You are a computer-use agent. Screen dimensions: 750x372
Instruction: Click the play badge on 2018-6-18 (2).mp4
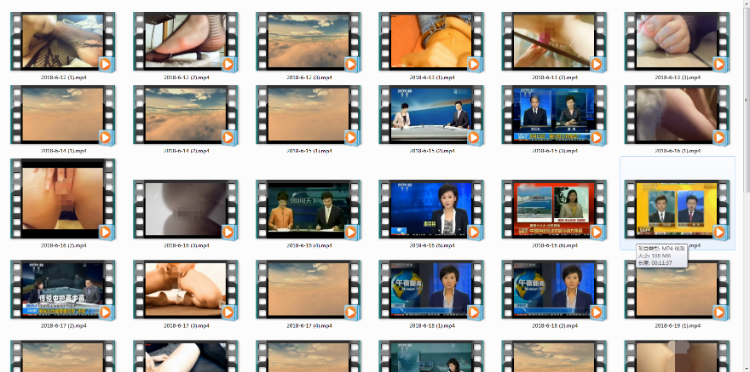[x=596, y=313]
